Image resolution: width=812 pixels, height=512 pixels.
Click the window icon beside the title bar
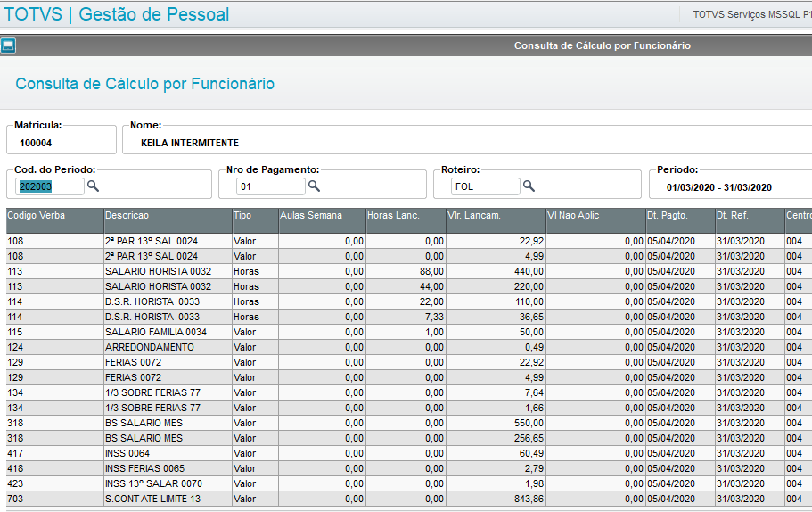8,45
